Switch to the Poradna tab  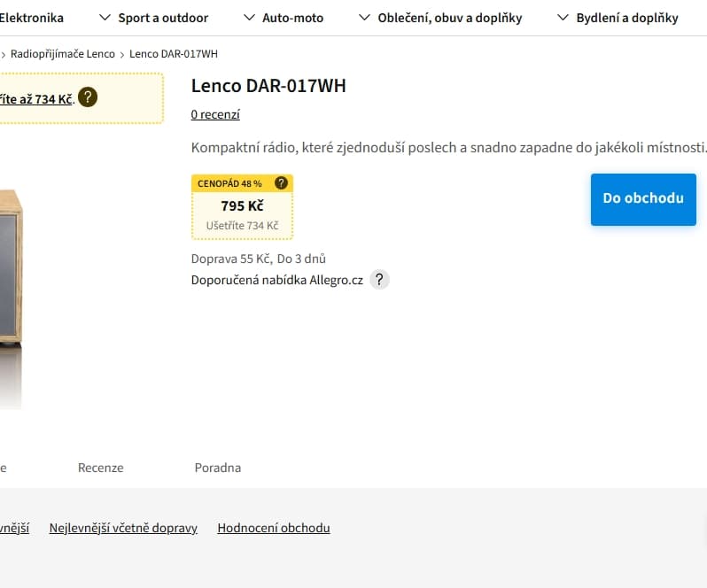[217, 468]
